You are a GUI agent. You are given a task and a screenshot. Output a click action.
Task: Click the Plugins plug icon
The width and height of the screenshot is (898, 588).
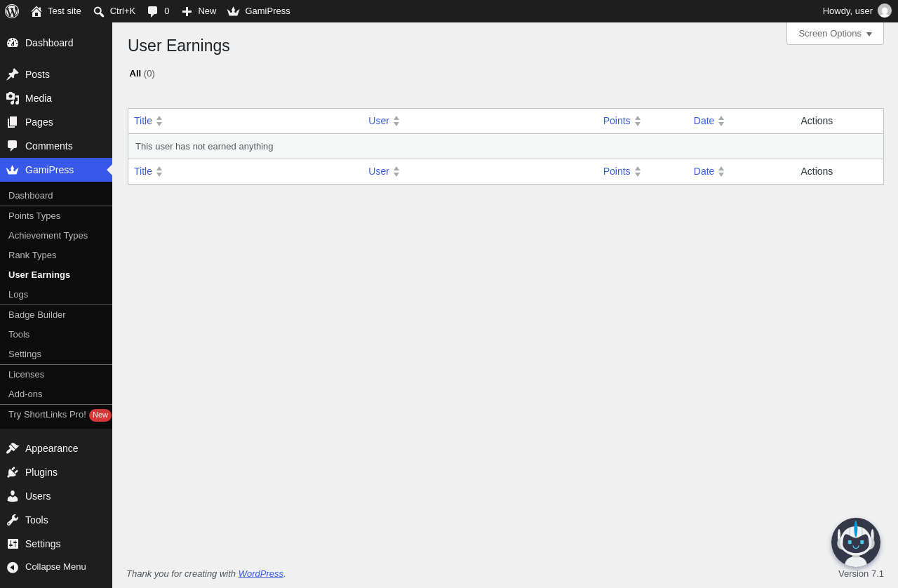tap(13, 472)
